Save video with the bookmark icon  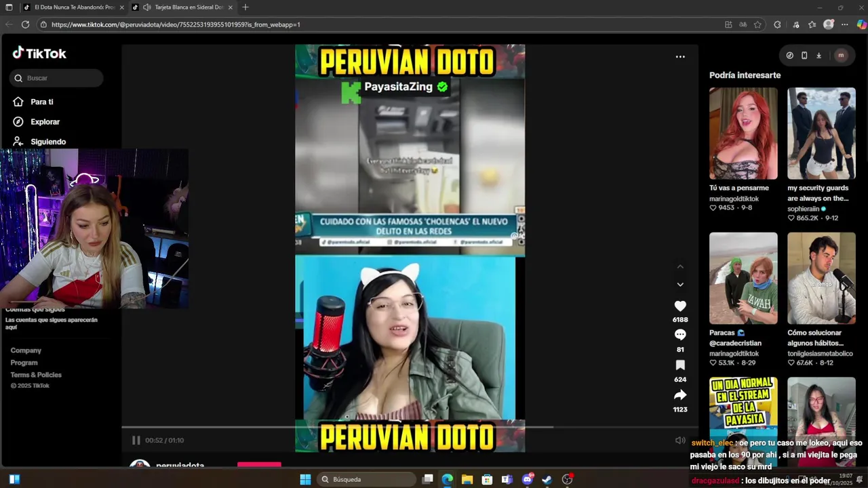click(680, 365)
